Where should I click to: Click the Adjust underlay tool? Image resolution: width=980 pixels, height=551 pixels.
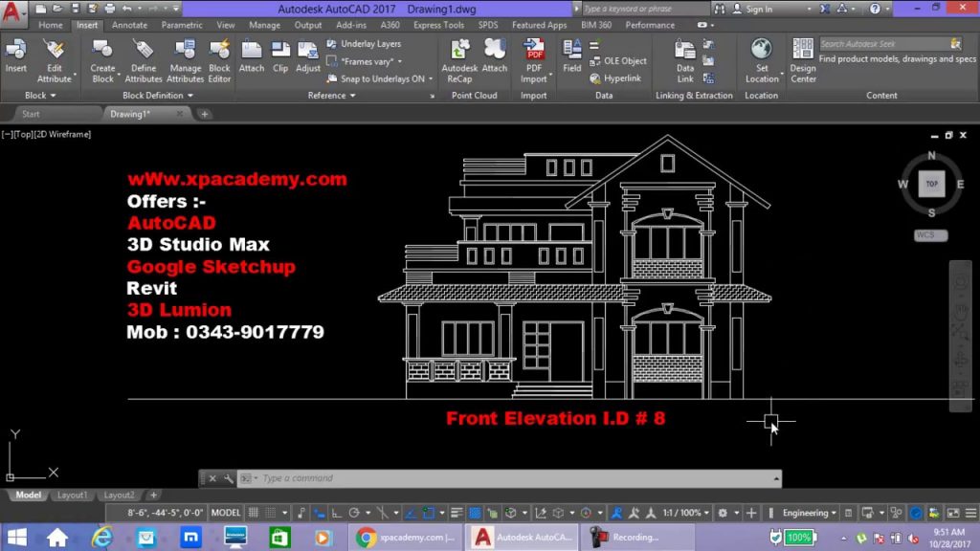(x=307, y=56)
